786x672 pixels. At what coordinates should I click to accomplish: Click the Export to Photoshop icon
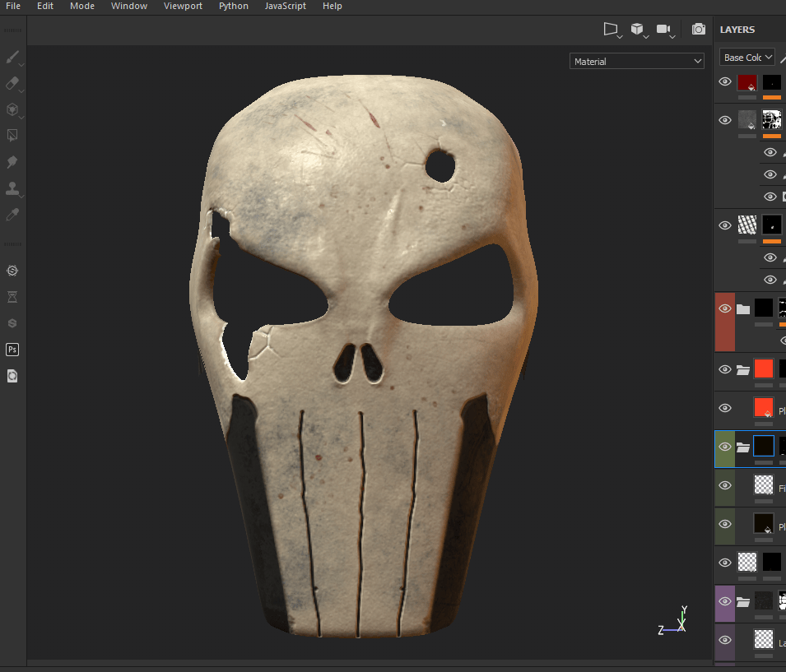[12, 350]
